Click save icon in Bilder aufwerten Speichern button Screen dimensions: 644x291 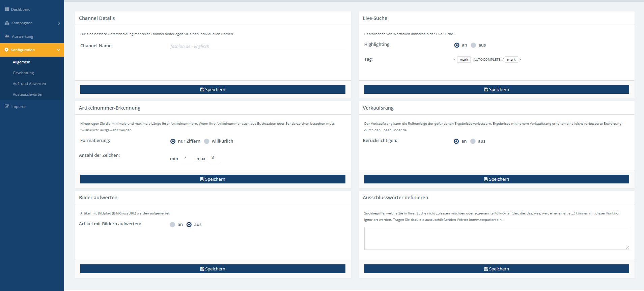(x=202, y=269)
